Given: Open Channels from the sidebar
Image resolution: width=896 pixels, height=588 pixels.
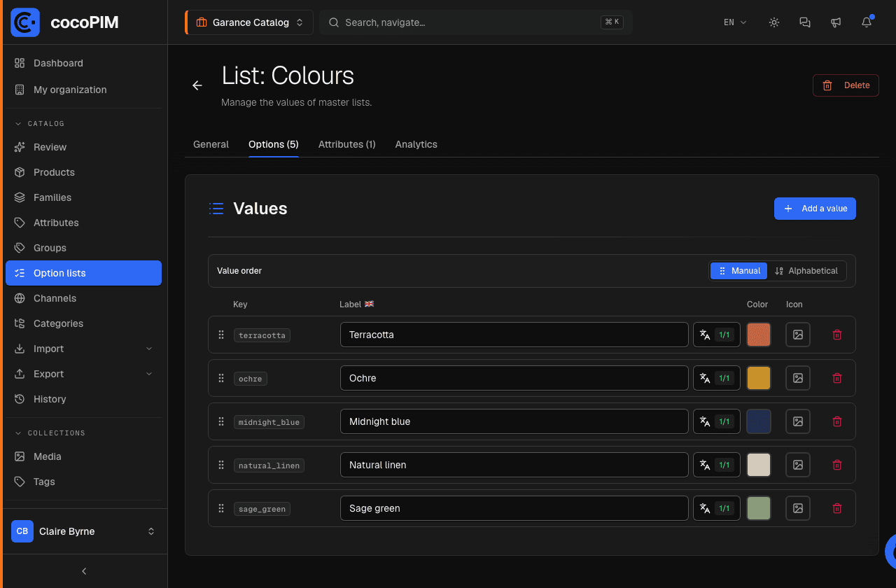Looking at the screenshot, I should [x=83, y=298].
